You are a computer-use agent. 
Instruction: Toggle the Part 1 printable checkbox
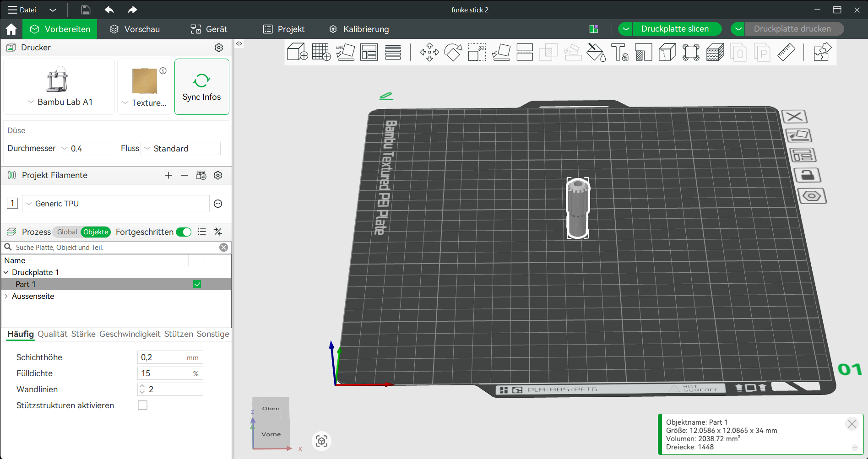[x=197, y=284]
